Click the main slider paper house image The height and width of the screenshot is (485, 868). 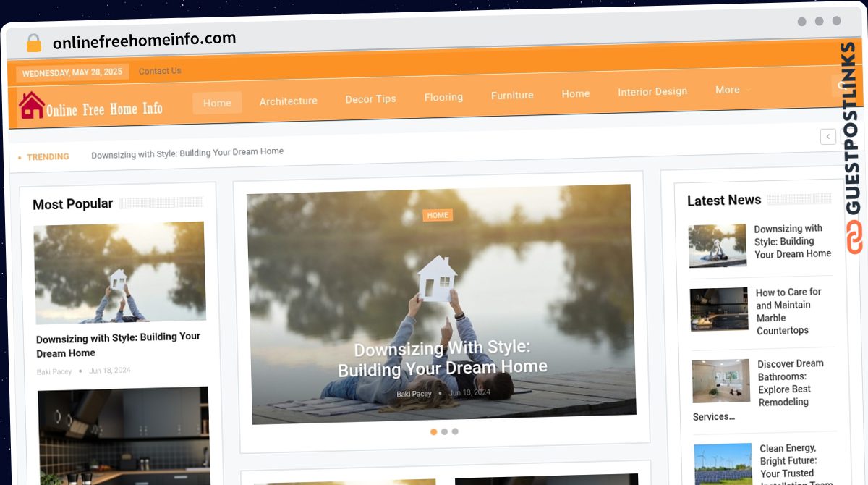click(441, 304)
